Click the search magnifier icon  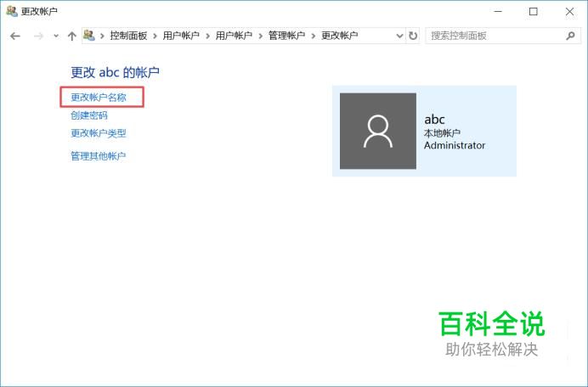pyautogui.click(x=570, y=36)
